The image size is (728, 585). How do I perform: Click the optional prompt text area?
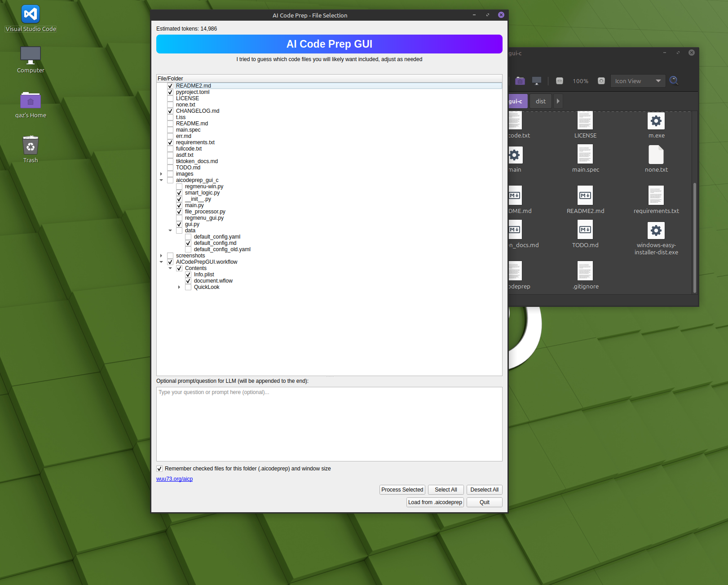point(329,424)
